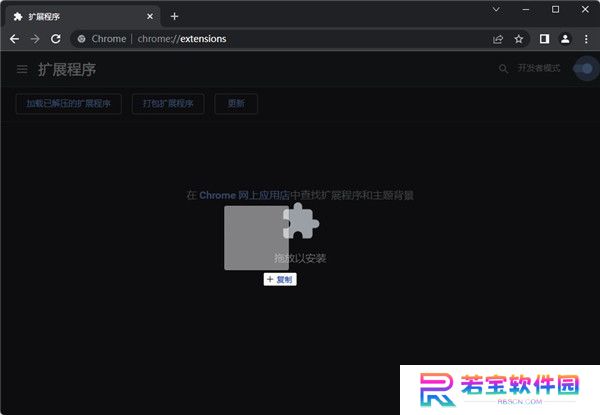The height and width of the screenshot is (415, 600).
Task: Bookmark this page with the star icon
Action: pyautogui.click(x=518, y=39)
